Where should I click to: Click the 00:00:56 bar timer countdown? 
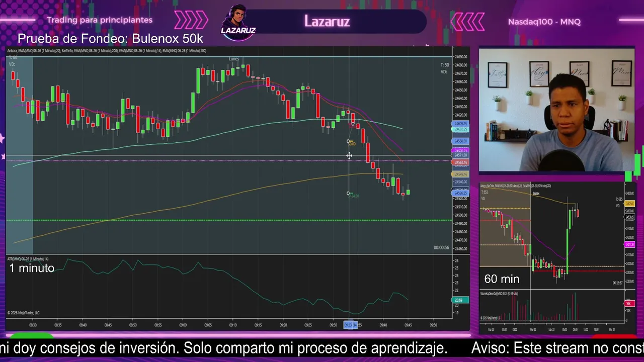pyautogui.click(x=441, y=247)
